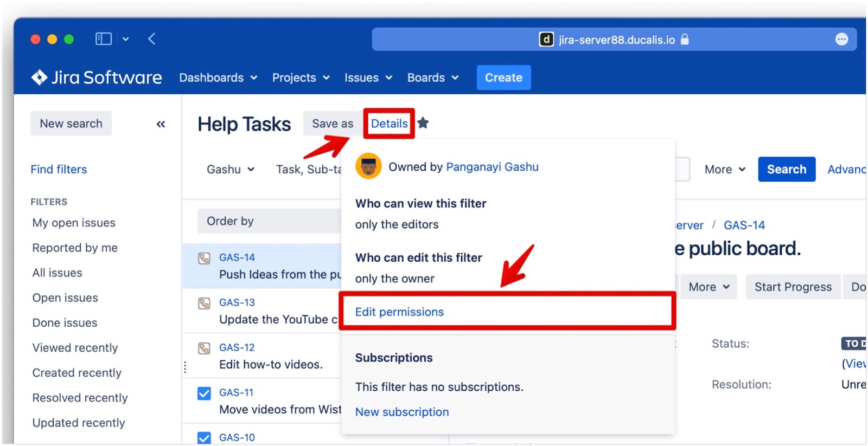Viewport: 868px width, 446px height.
Task: Click the Details link
Action: [x=389, y=124]
